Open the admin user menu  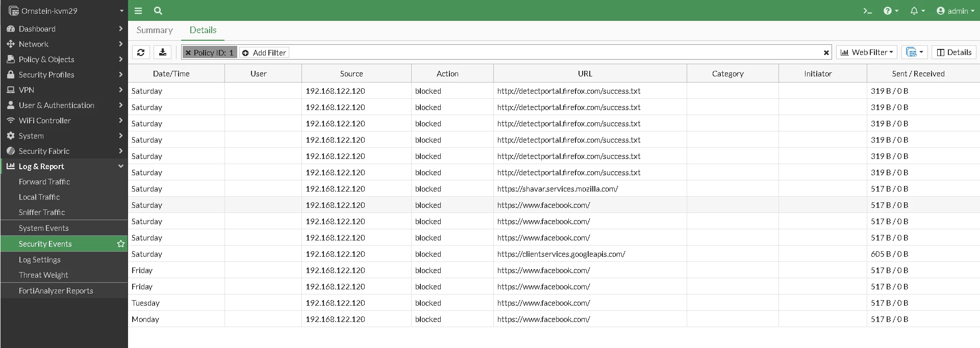[956, 11]
